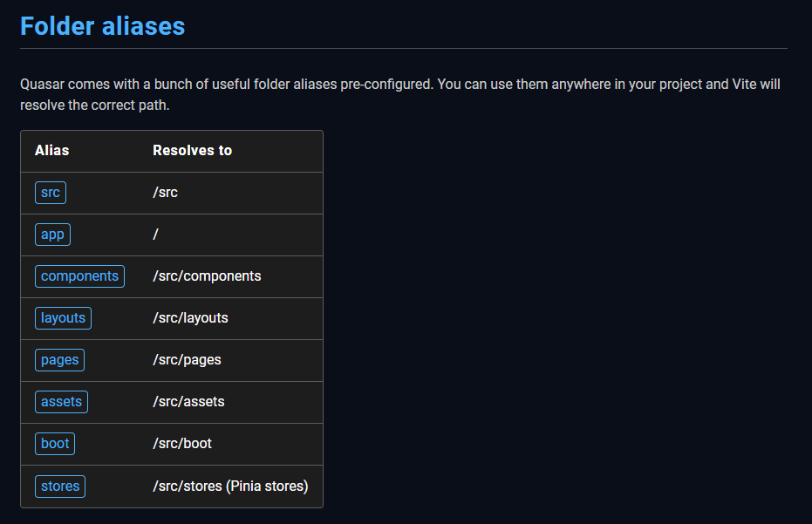Click the Resolves to column header
This screenshot has width=812, height=524.
[192, 151]
